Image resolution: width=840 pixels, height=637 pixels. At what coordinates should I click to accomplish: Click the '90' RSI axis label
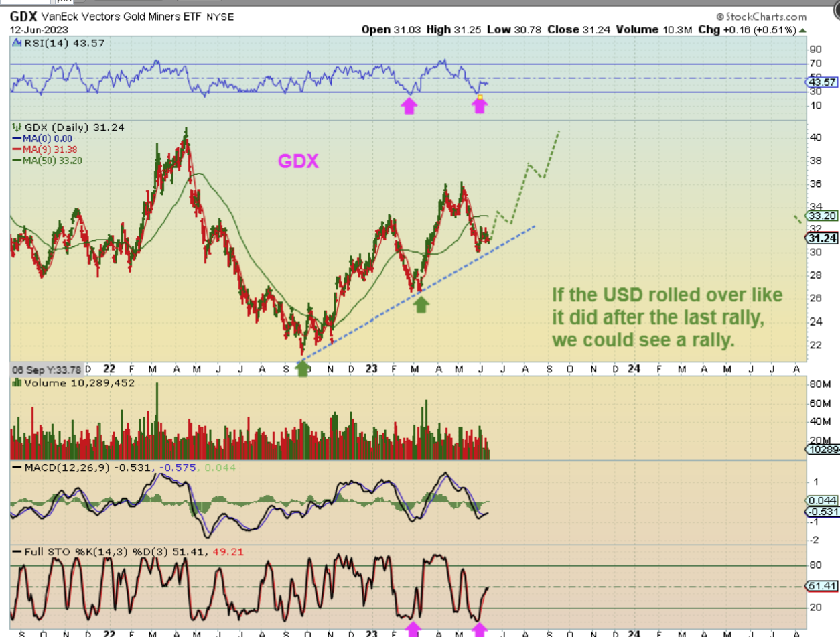pyautogui.click(x=815, y=50)
